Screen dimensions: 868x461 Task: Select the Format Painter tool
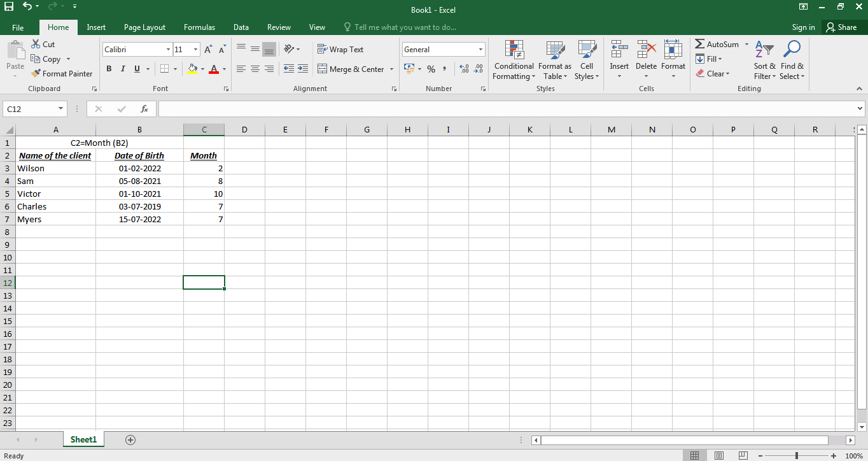pos(62,73)
